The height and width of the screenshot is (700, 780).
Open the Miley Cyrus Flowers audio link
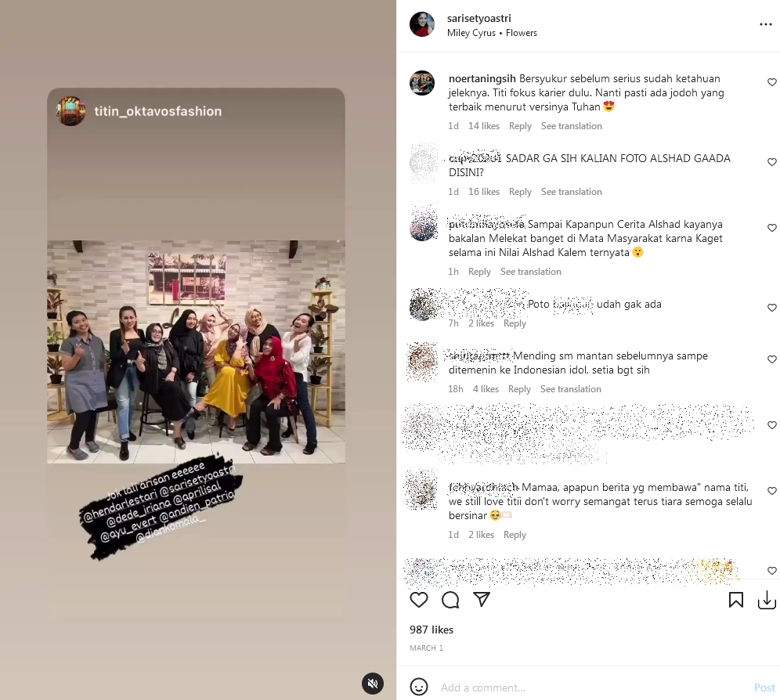click(x=492, y=33)
